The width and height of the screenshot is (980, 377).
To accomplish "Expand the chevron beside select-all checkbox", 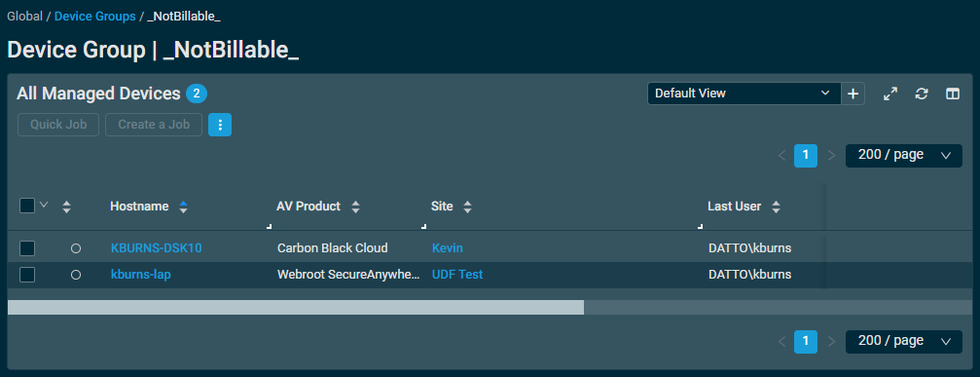I will point(44,205).
